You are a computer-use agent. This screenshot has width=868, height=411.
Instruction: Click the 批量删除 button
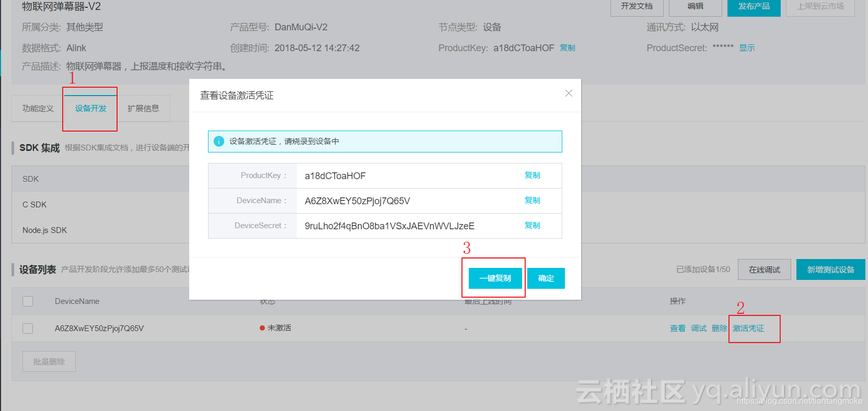click(x=49, y=361)
